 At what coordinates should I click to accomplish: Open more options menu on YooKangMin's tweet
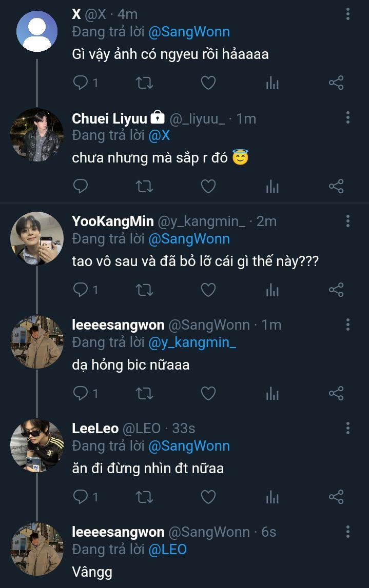[x=348, y=221]
